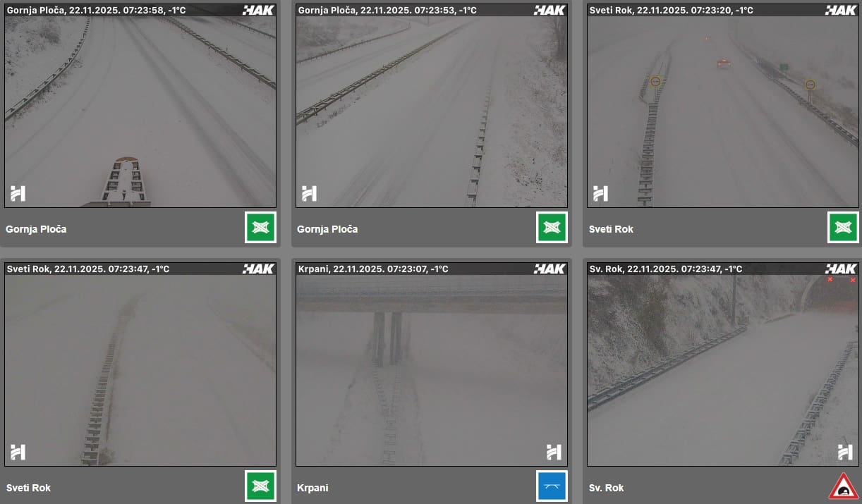
Task: Click the Krpani camera name label
Action: click(x=313, y=488)
